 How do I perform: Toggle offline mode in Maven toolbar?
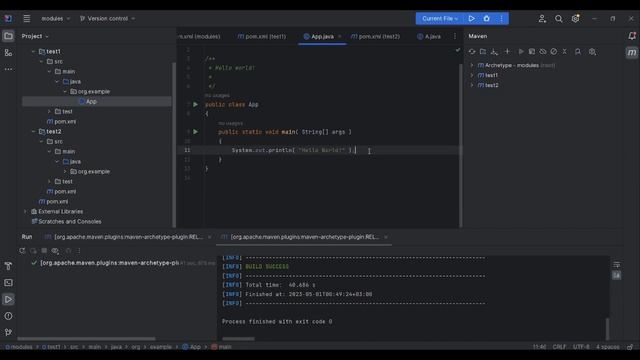(543, 52)
